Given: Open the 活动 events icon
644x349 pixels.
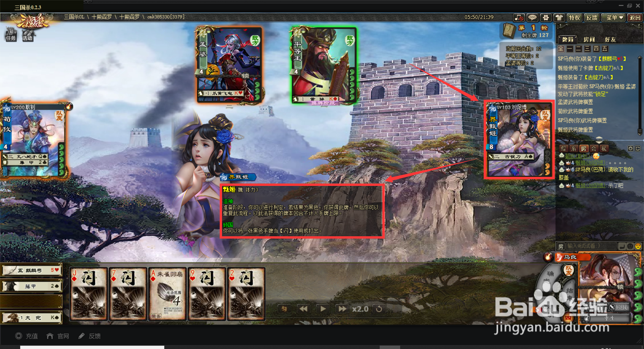Looking at the screenshot, I should [x=28, y=35].
